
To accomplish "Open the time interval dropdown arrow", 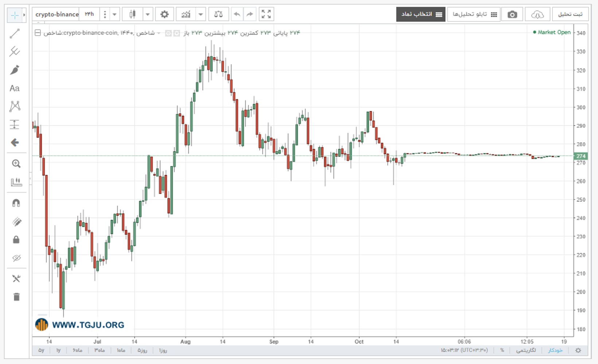I will click(114, 15).
